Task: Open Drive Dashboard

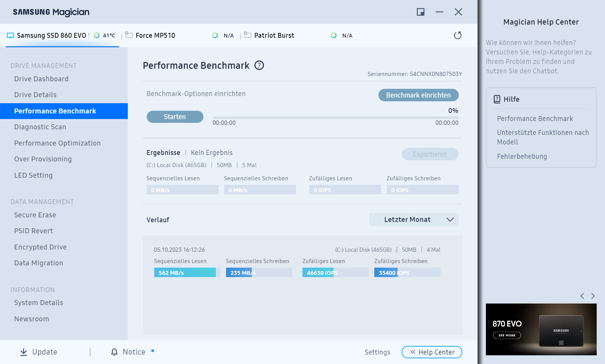Action: 41,79
